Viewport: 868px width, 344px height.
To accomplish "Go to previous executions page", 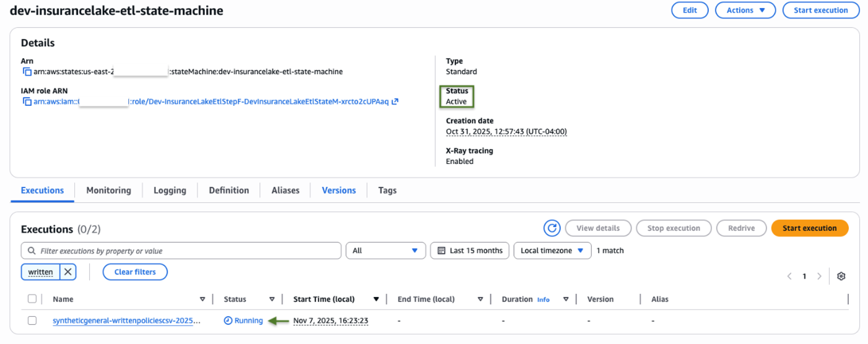I will pos(789,277).
